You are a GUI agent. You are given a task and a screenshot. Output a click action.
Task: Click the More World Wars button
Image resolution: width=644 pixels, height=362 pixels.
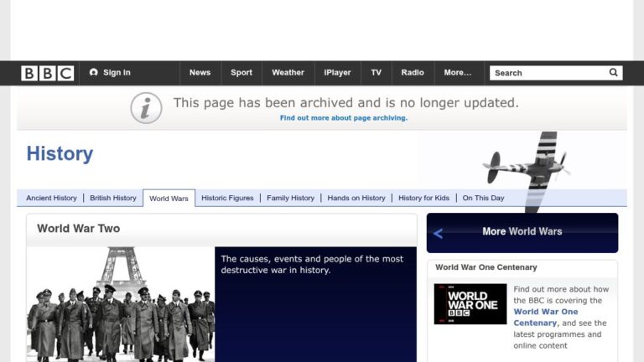click(x=522, y=233)
